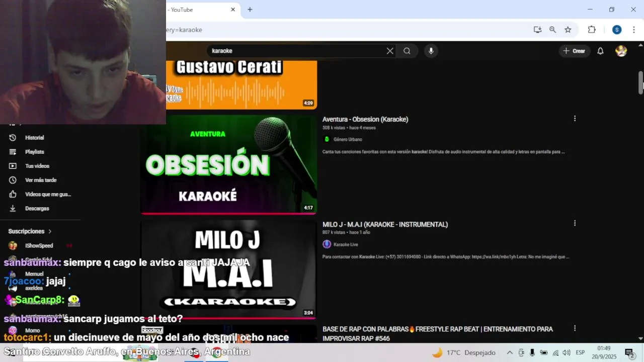The image size is (644, 362).
Task: Click the Karaoke Live channel avatar
Action: click(x=327, y=244)
